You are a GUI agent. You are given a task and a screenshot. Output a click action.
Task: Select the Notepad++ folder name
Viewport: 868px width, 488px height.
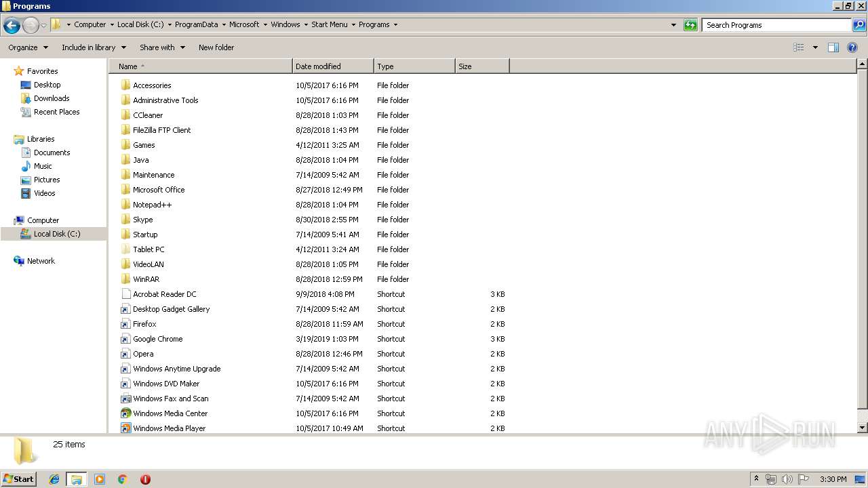click(x=153, y=205)
